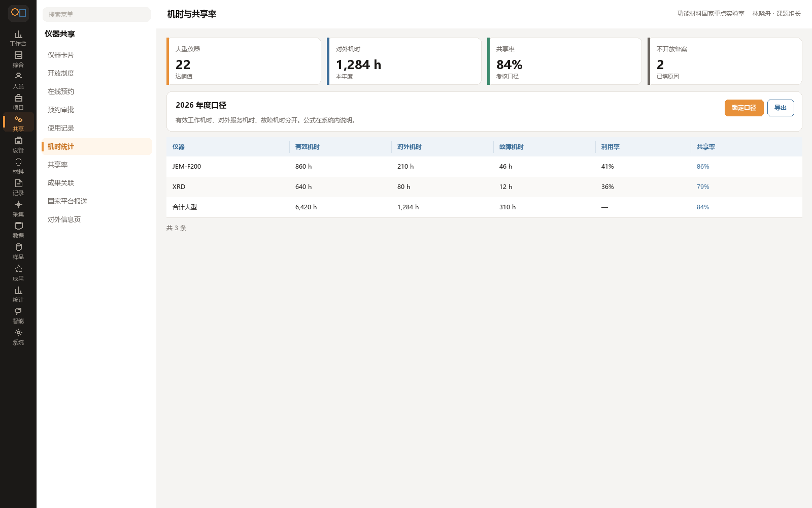Click the 锁定口径 button
The image size is (812, 508).
(744, 108)
